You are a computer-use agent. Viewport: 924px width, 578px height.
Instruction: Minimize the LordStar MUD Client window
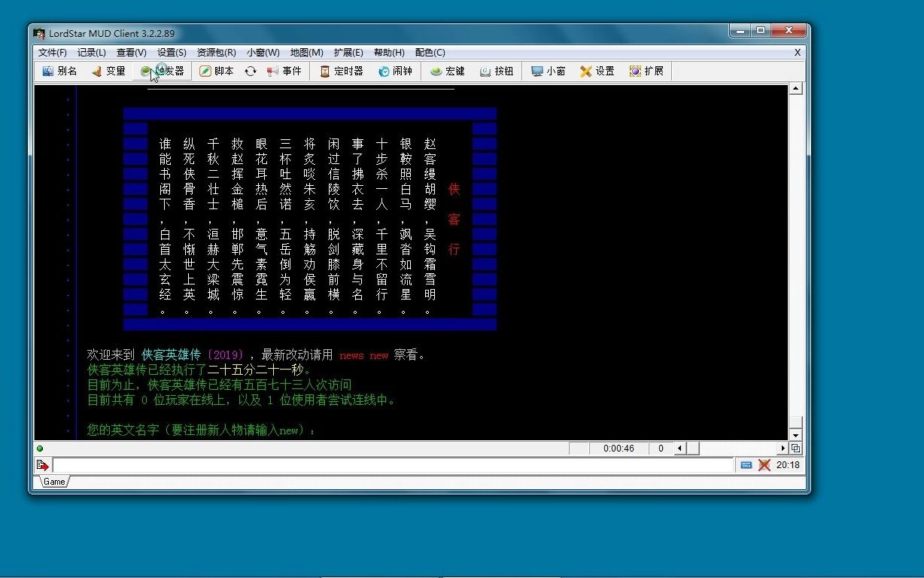click(x=740, y=31)
